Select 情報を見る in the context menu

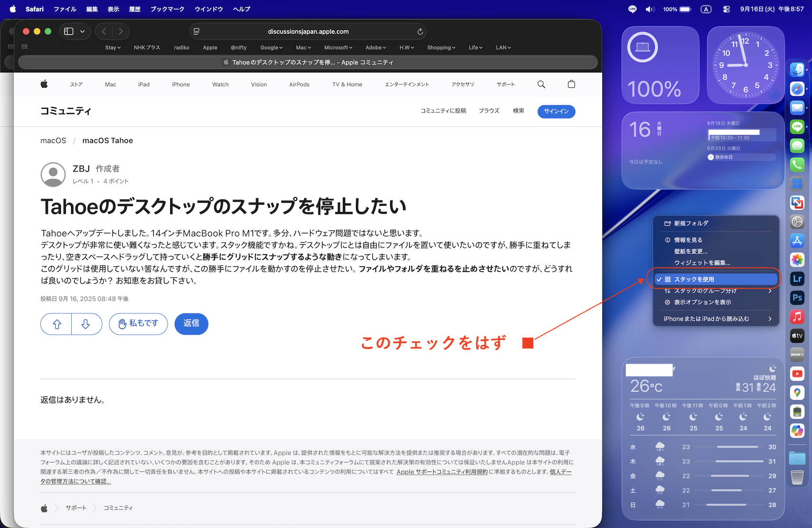716,240
